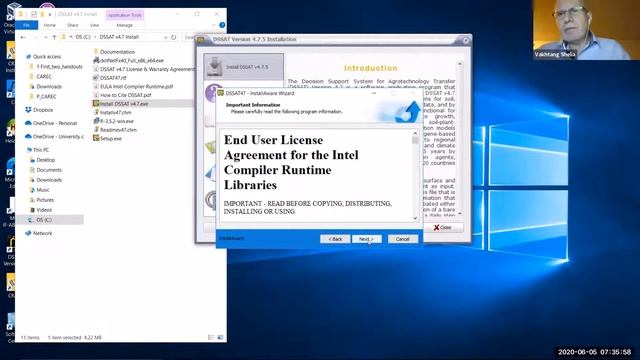Open CAREC in the navigation pane
Viewport: 640px width, 360px height.
coord(44,77)
